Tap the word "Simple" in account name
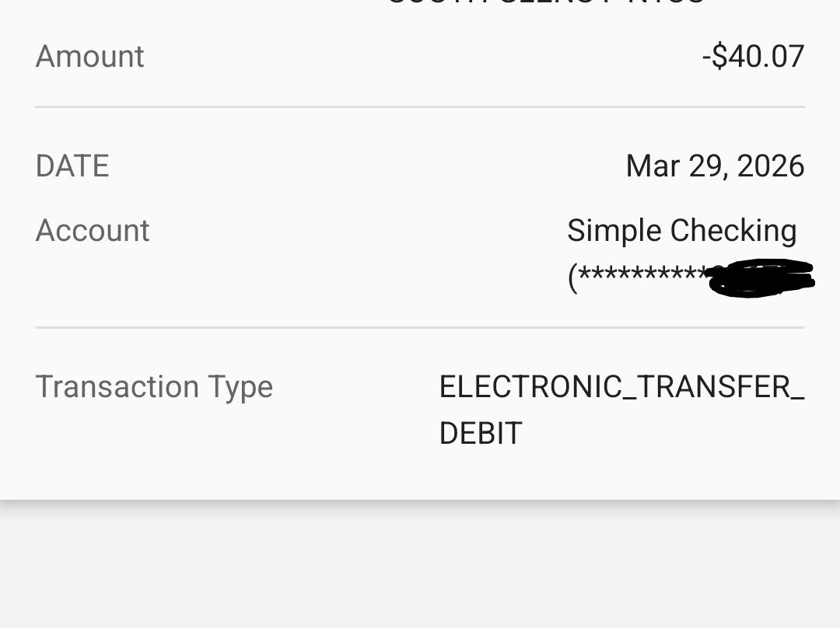 coord(614,231)
